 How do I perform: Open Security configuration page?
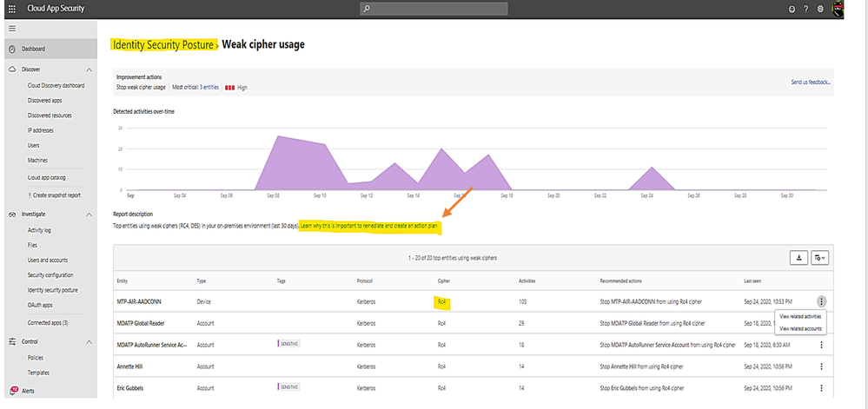pyautogui.click(x=50, y=275)
